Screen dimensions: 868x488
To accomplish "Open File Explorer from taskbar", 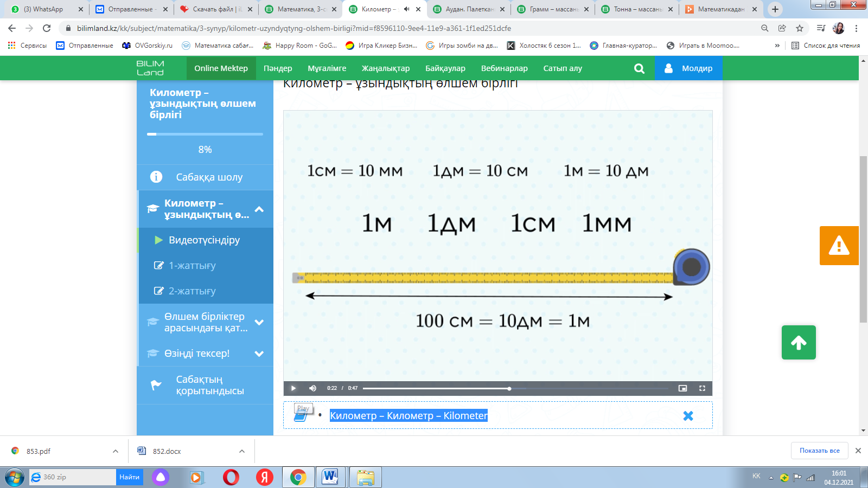I will coord(366,477).
